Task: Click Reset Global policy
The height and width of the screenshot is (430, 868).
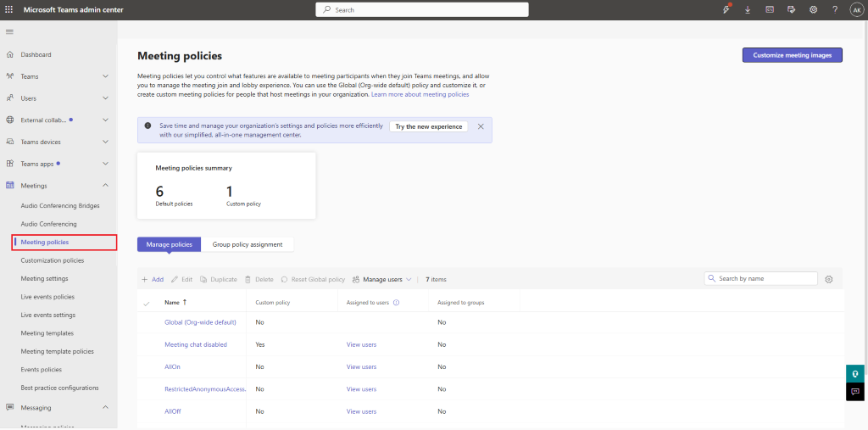Action: tap(313, 279)
